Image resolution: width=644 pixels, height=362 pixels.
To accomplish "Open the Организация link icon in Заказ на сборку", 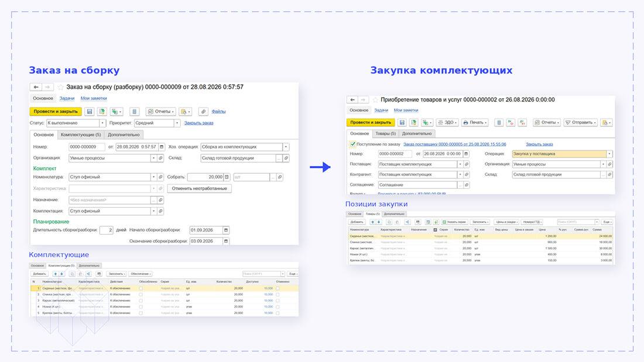I will [x=160, y=158].
